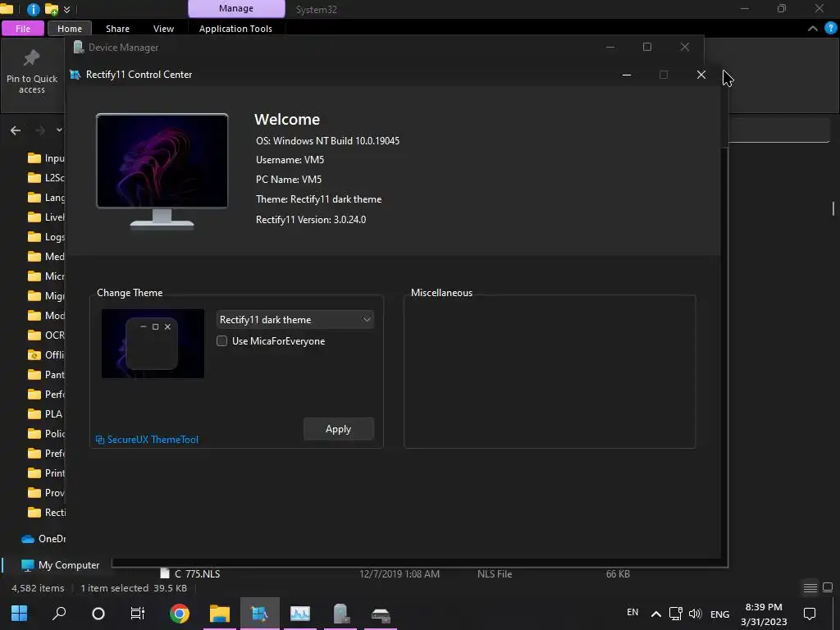Image resolution: width=840 pixels, height=630 pixels.
Task: Click the ENG input language indicator
Action: 720,614
